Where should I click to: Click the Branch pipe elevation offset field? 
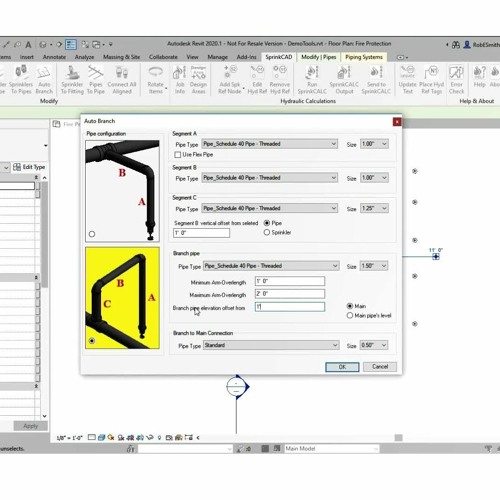[290, 307]
